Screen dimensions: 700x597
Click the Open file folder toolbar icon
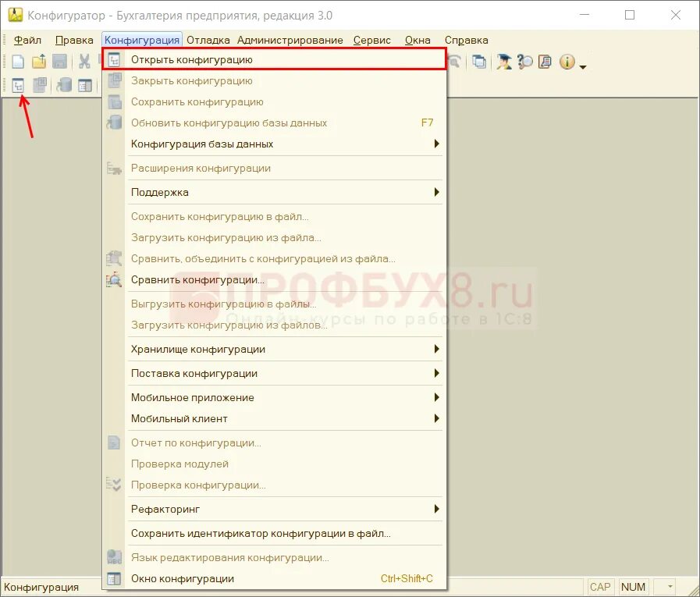39,61
